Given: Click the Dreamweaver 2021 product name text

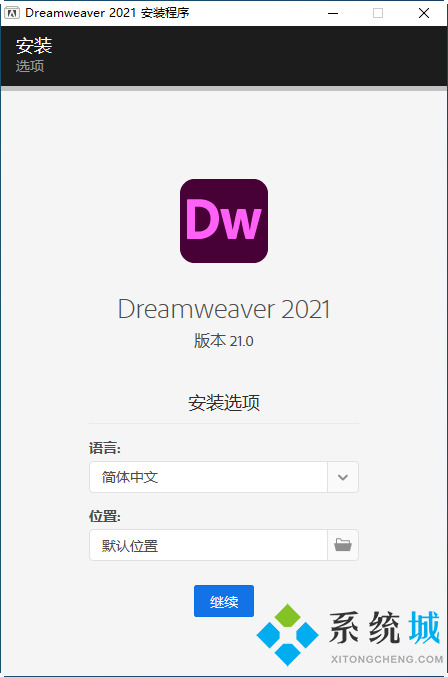Looking at the screenshot, I should (224, 309).
